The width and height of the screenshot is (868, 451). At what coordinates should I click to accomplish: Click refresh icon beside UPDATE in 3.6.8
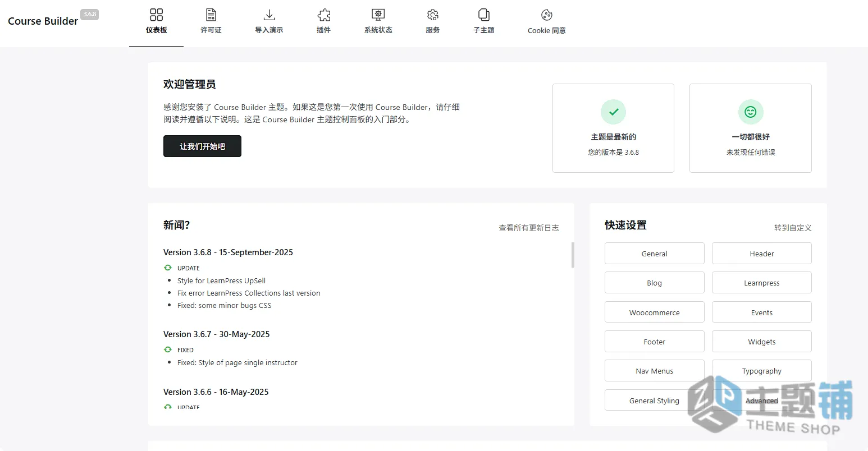point(167,268)
